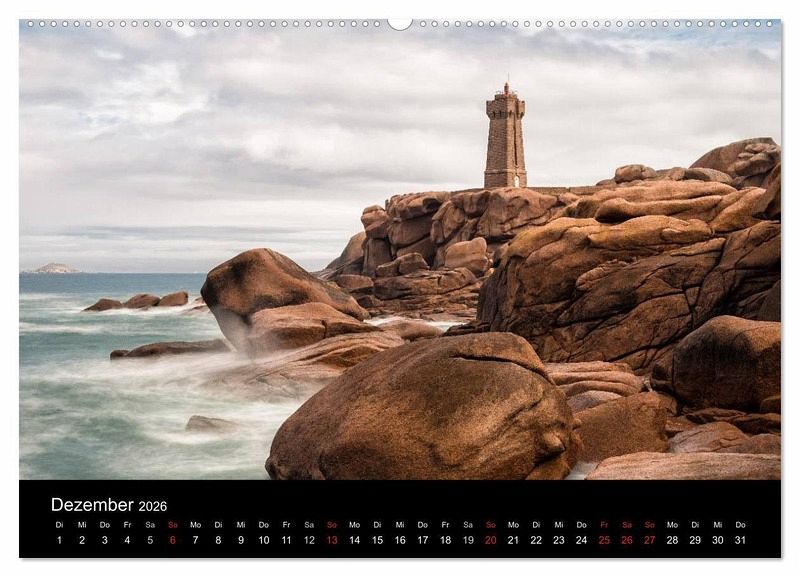Click the red date 26
Viewport: 800px width, 577px height.
point(627,540)
